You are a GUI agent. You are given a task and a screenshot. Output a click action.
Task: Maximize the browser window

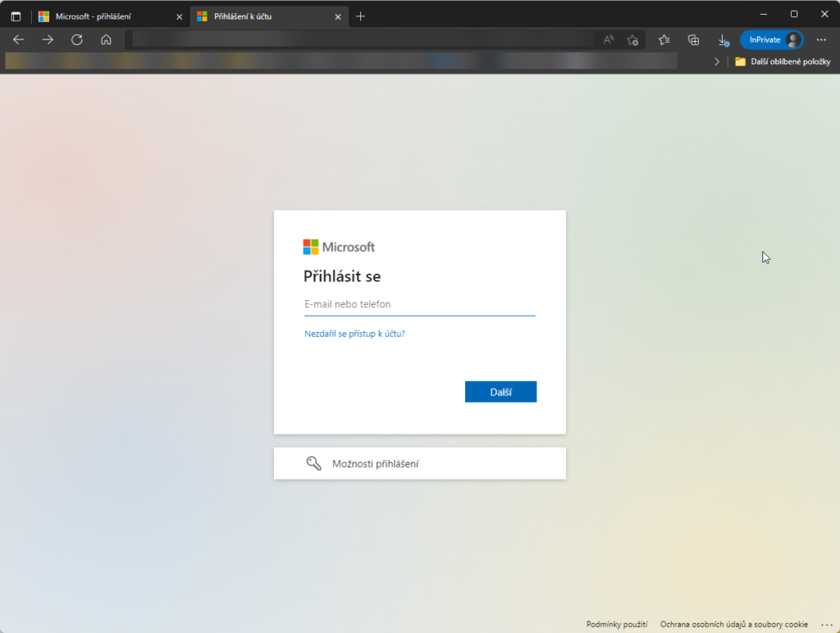click(x=794, y=14)
